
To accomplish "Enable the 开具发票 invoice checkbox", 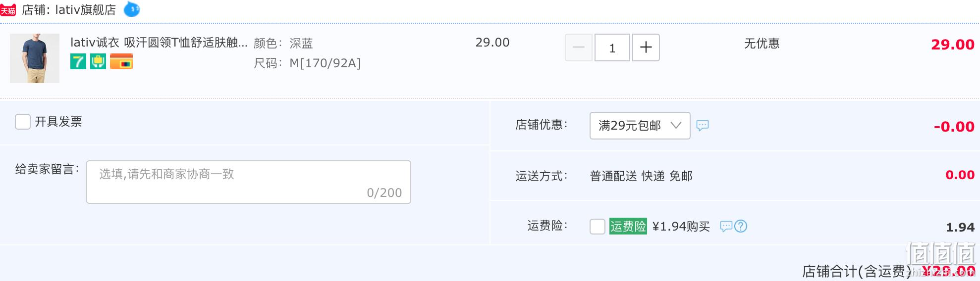I will point(23,121).
